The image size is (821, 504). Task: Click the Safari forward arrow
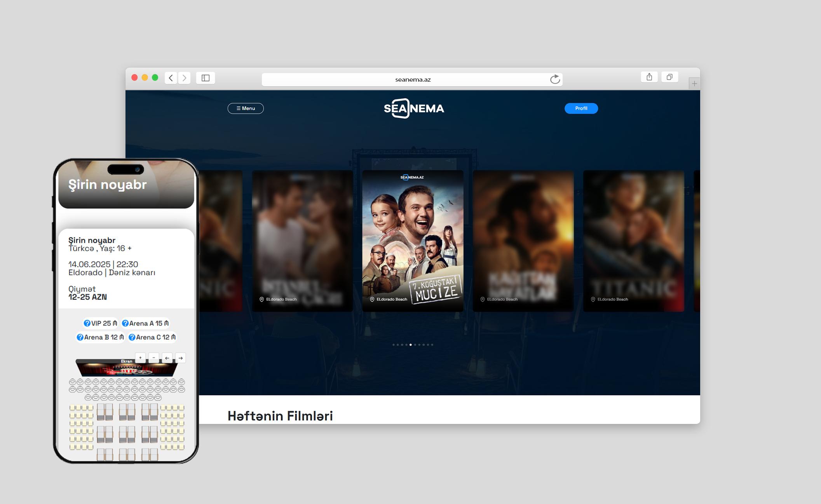[x=185, y=78]
